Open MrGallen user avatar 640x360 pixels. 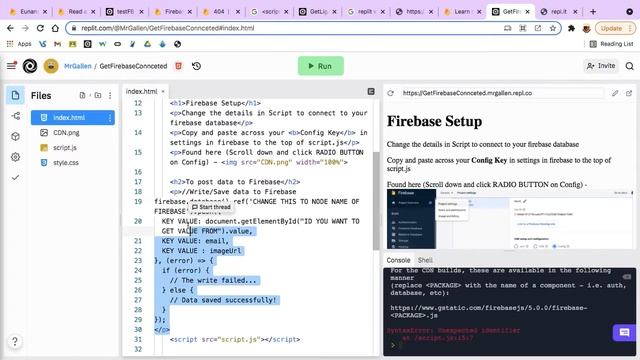click(x=51, y=66)
